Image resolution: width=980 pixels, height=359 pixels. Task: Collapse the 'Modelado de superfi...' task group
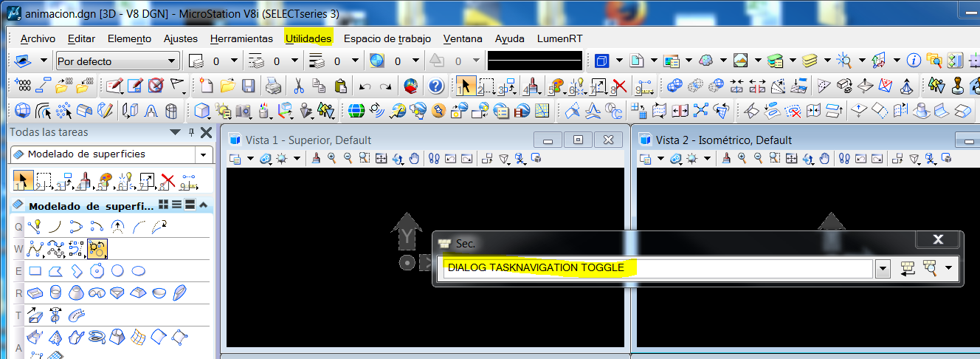pos(203,205)
